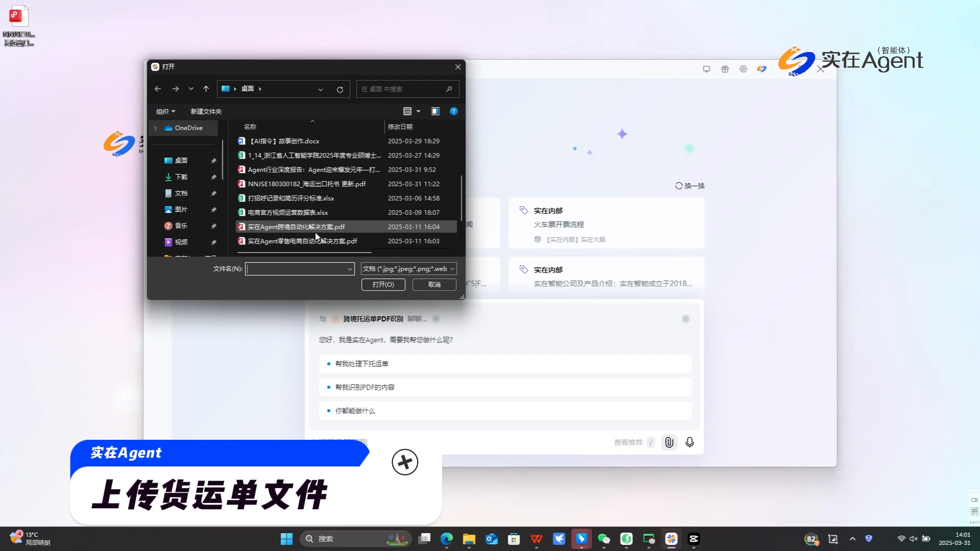Open the file name combo box dropdown
Screen dimensions: 980x551
click(350, 269)
